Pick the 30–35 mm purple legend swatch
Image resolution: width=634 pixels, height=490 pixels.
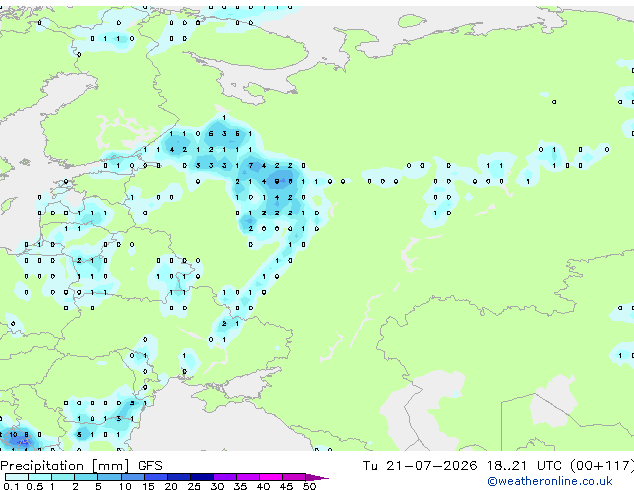pos(225,477)
